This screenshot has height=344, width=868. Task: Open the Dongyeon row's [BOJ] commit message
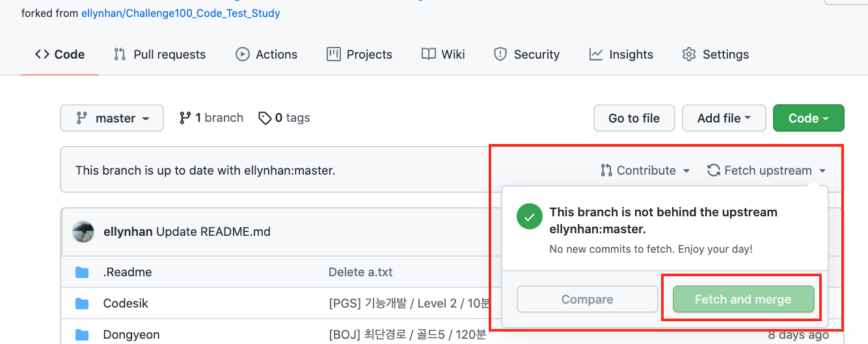pyautogui.click(x=407, y=334)
